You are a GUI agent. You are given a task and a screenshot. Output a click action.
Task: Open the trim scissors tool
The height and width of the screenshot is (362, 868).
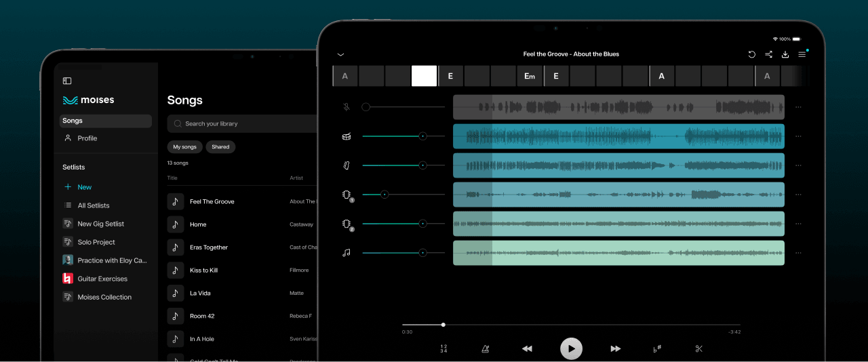pos(699,348)
